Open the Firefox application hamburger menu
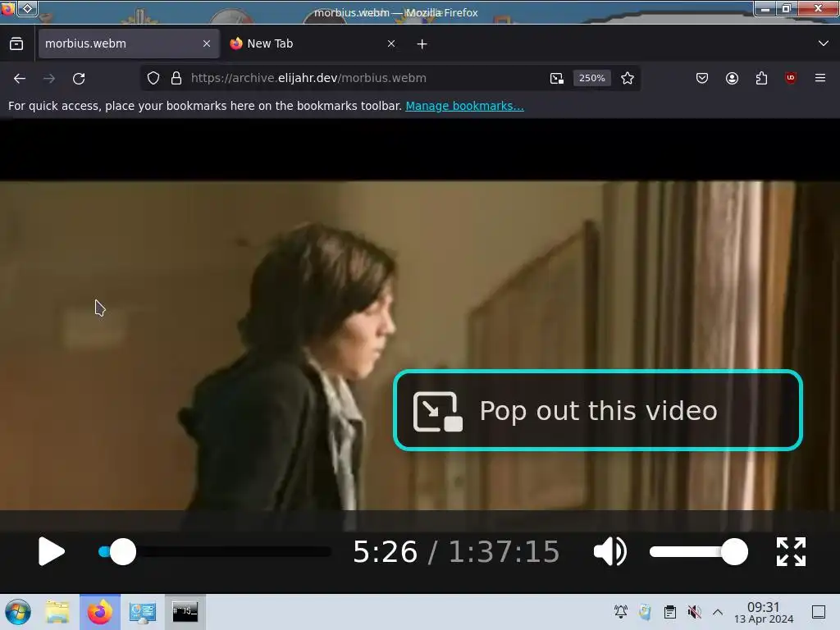The height and width of the screenshot is (630, 840). tap(820, 78)
